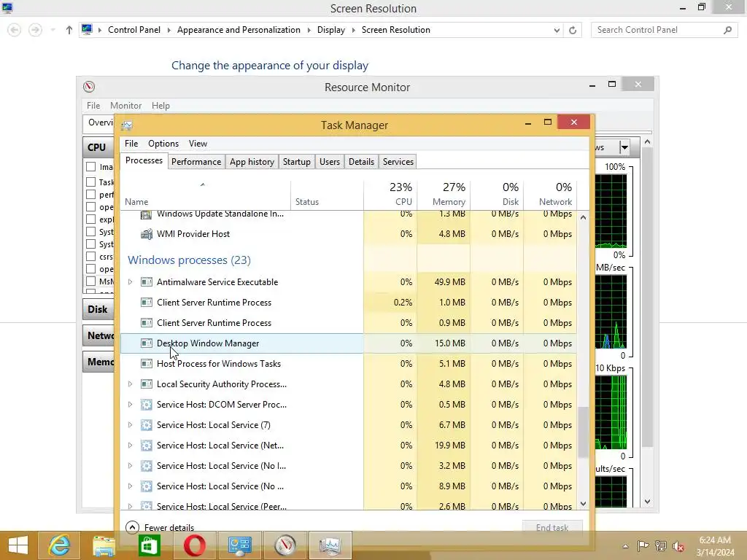Click the Resource Monitor title bar gauge icon
747x560 pixels.
[89, 87]
